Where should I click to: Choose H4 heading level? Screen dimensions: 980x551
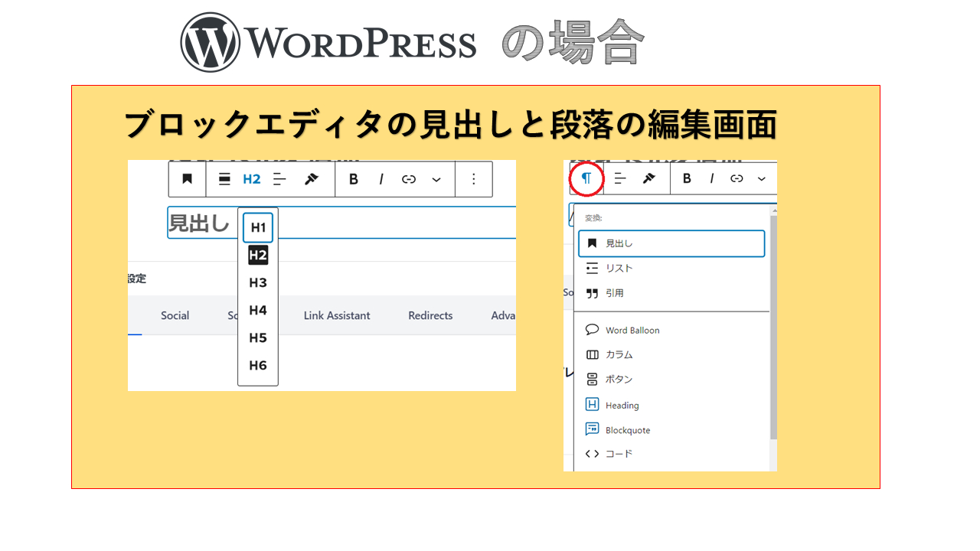pyautogui.click(x=258, y=310)
